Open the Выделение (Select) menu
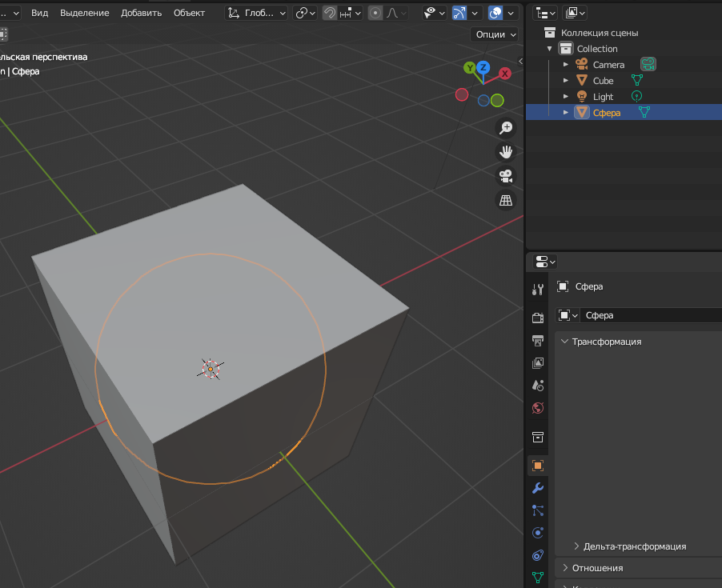 (84, 13)
